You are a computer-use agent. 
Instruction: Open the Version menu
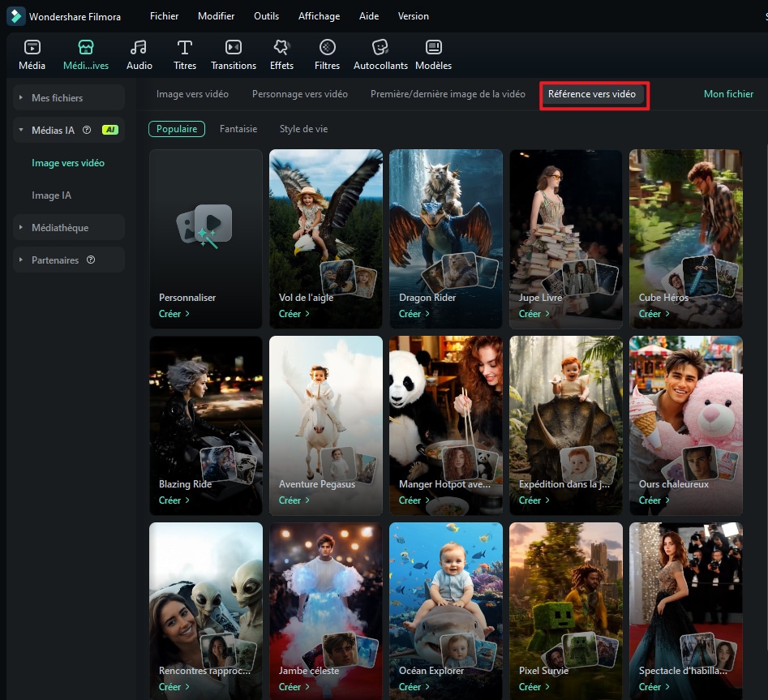coord(414,16)
